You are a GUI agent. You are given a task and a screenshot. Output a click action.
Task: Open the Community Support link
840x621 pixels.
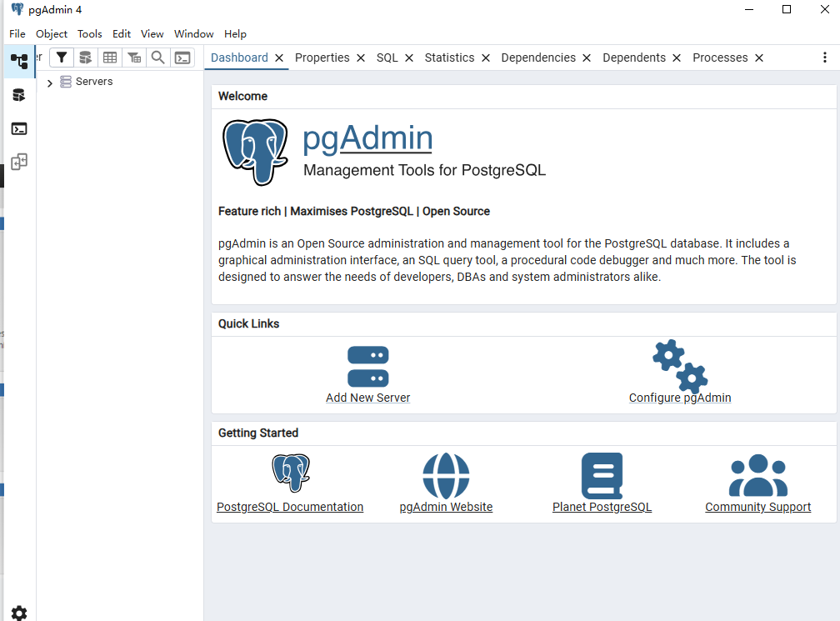pos(758,507)
